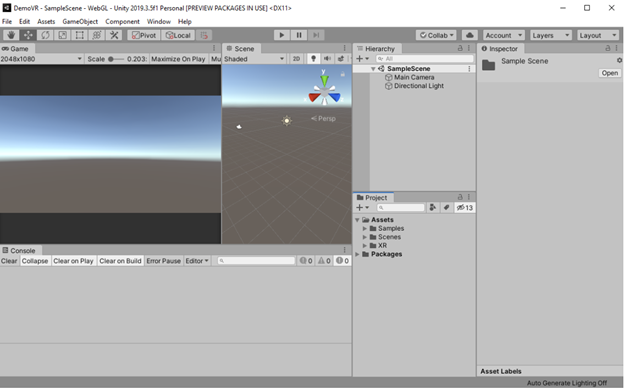
Task: Lock the scene gizmo rotation
Action: [343, 74]
